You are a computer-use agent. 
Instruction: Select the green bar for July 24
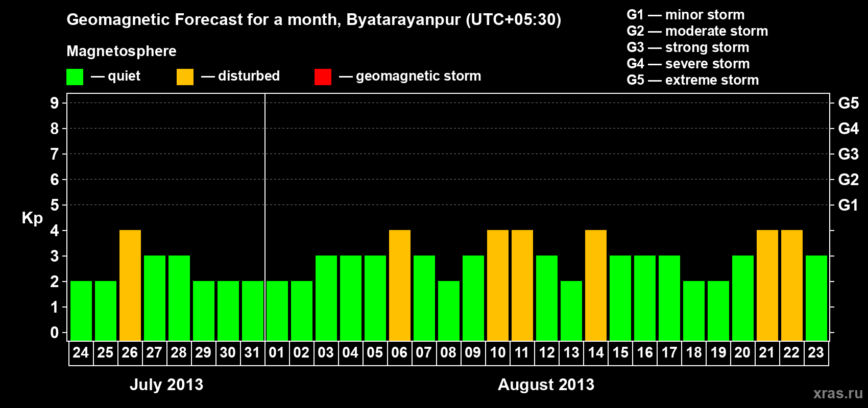pos(81,311)
